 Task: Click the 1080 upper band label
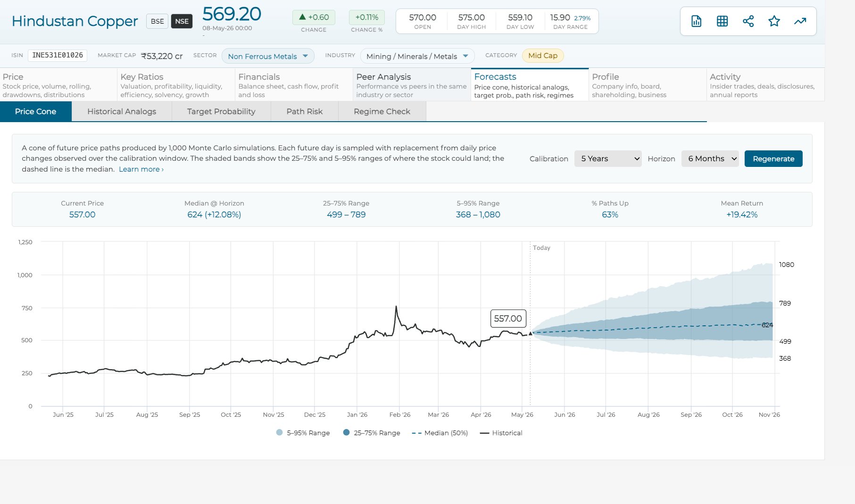[x=786, y=264]
